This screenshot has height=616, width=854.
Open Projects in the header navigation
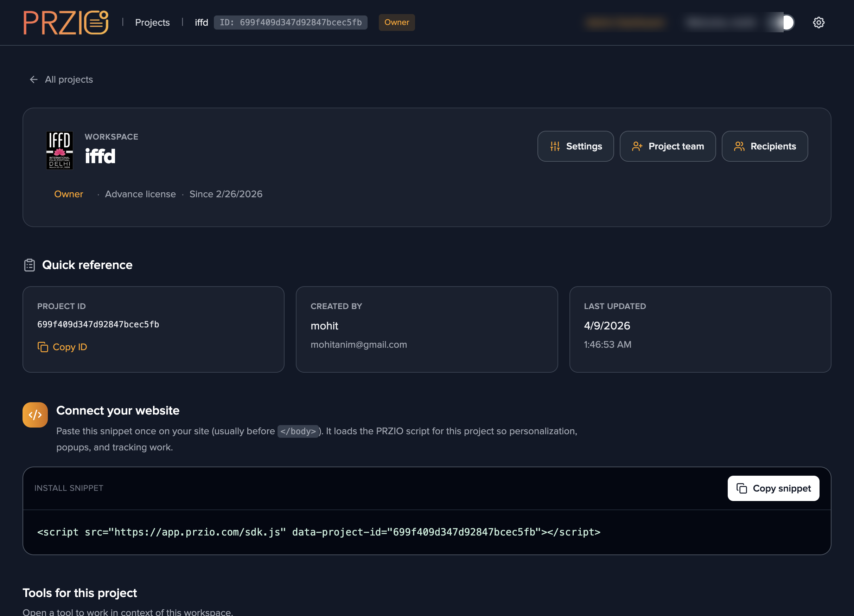pos(152,23)
